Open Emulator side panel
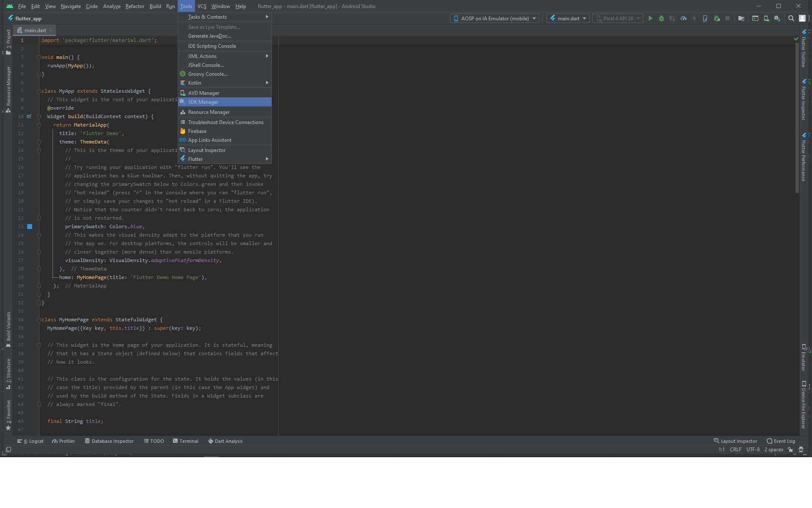812x508 pixels. [x=804, y=357]
